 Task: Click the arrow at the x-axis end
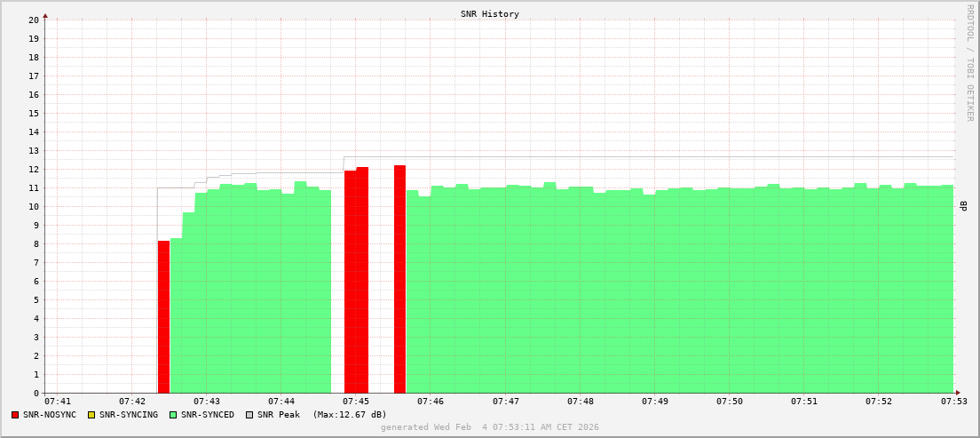pyautogui.click(x=958, y=393)
